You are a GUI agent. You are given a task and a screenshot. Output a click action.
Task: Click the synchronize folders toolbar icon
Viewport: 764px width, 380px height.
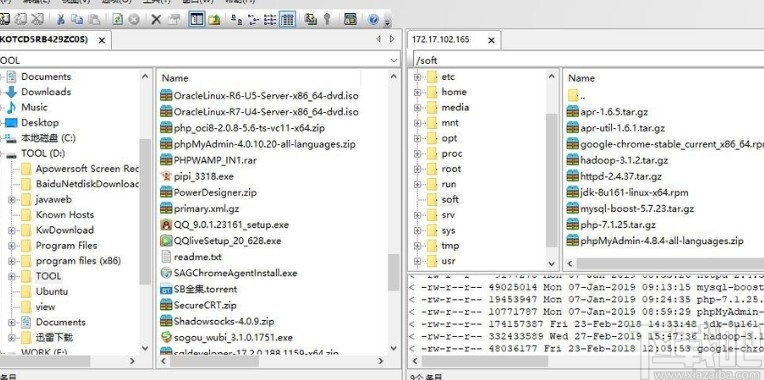point(311,19)
